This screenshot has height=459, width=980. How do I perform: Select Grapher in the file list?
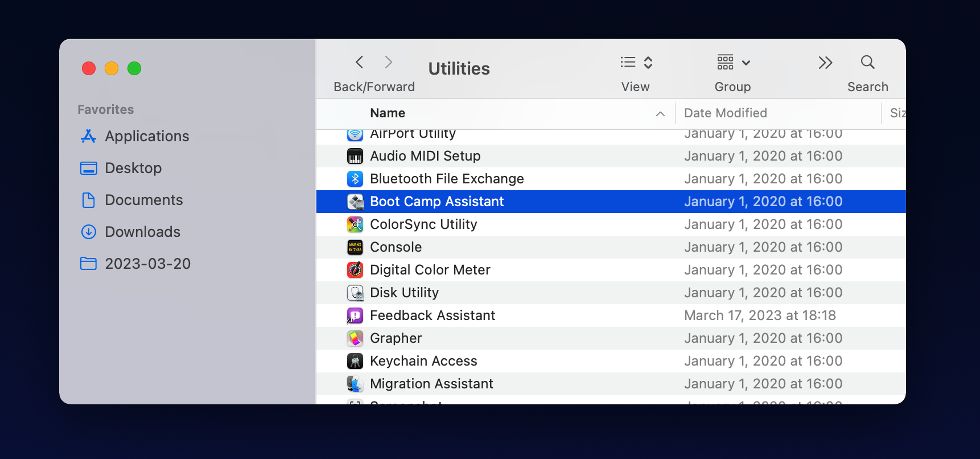pyautogui.click(x=396, y=338)
